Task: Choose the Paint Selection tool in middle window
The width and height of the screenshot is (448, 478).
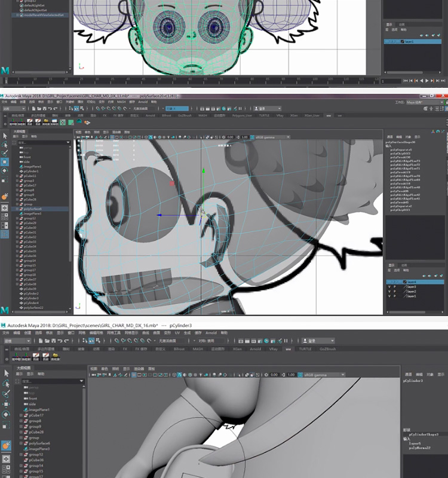Action: click(5, 153)
